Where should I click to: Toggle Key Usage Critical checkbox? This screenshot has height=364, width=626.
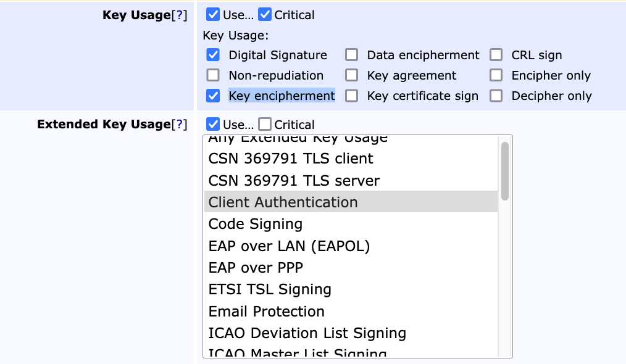pyautogui.click(x=265, y=14)
